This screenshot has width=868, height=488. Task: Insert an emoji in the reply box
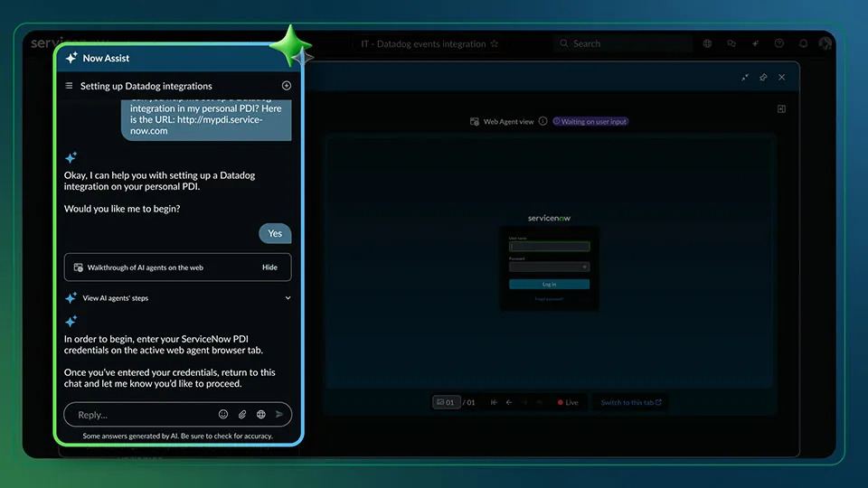pos(223,415)
